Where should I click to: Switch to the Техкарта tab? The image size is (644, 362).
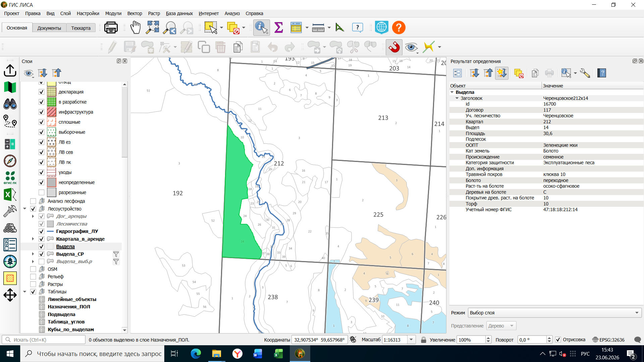click(81, 28)
